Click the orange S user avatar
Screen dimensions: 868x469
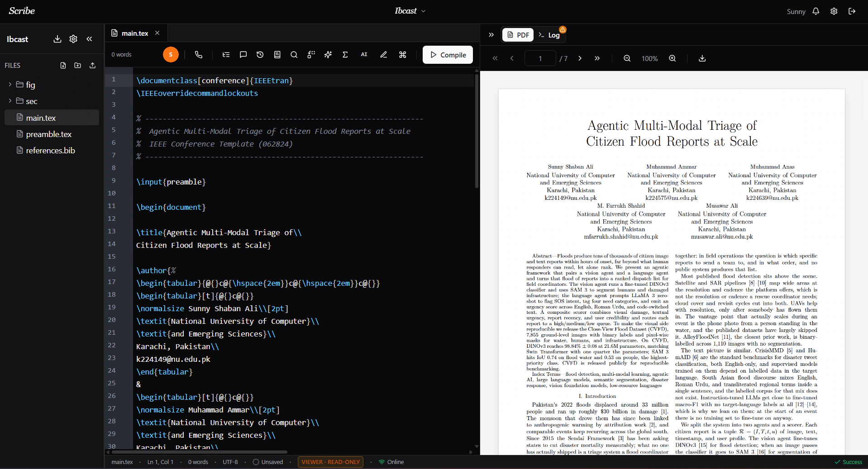[x=171, y=55]
